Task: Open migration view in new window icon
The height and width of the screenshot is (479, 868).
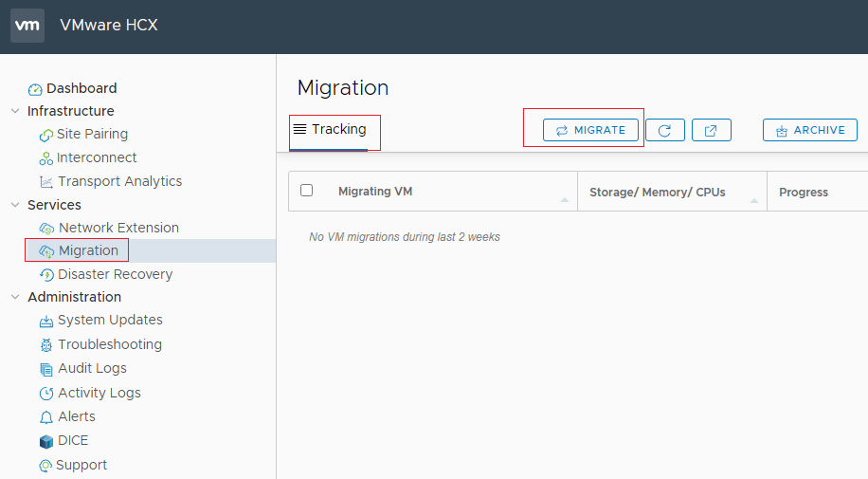Action: click(712, 130)
